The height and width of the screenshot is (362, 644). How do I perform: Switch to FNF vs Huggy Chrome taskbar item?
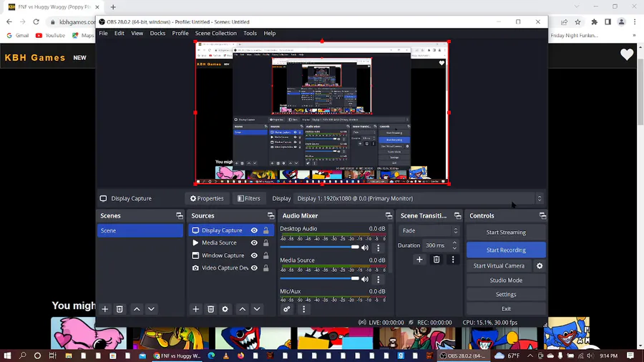177,356
